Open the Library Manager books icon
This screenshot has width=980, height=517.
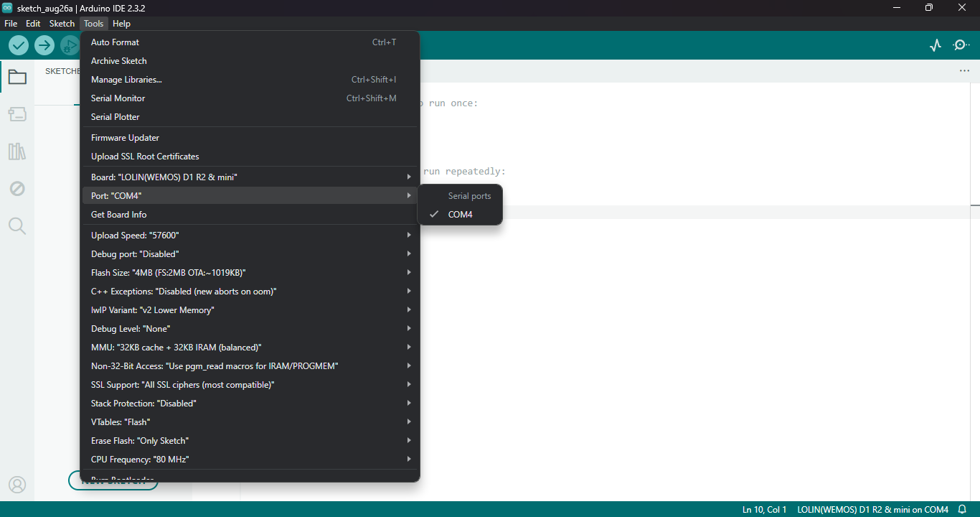(x=17, y=152)
